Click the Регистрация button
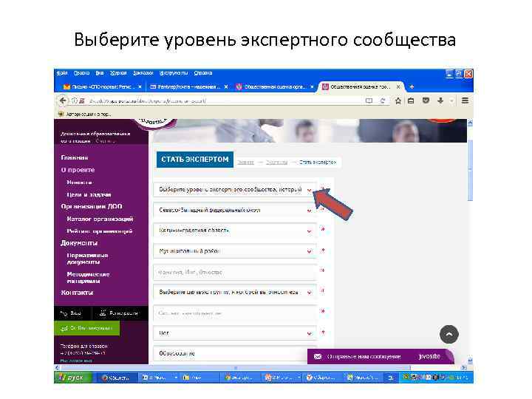This screenshot has height=399, width=532. click(120, 313)
